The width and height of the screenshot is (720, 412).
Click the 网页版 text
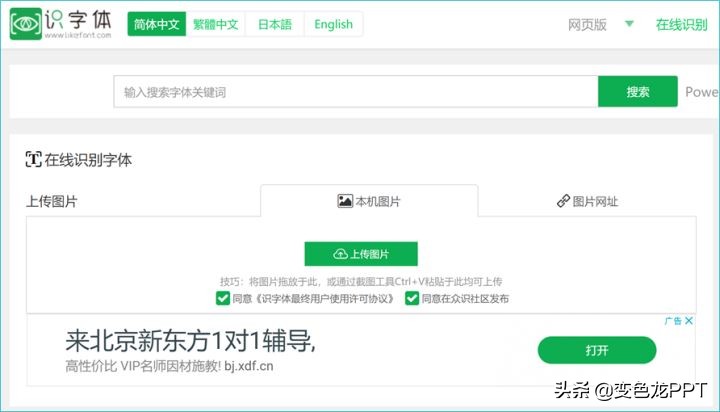(587, 24)
